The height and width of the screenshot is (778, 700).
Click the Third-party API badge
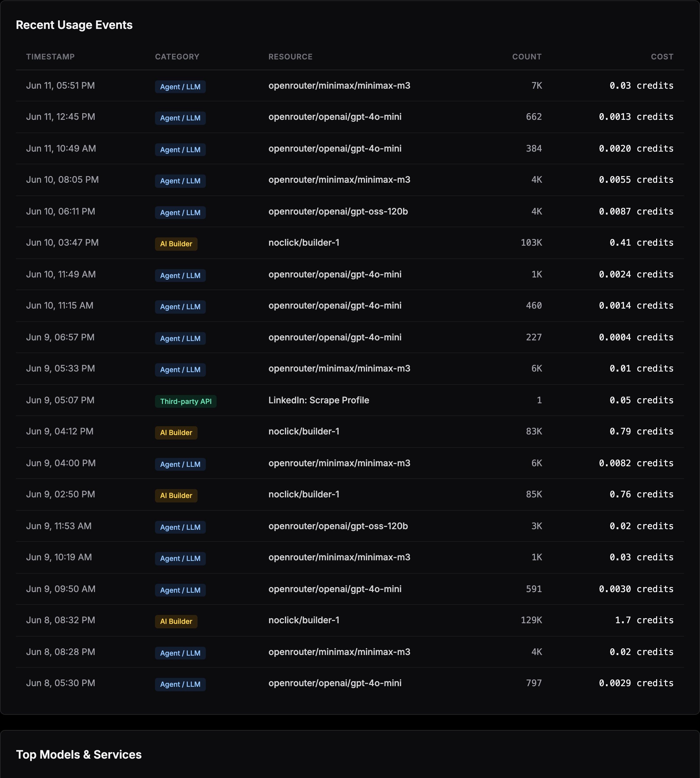pos(186,401)
